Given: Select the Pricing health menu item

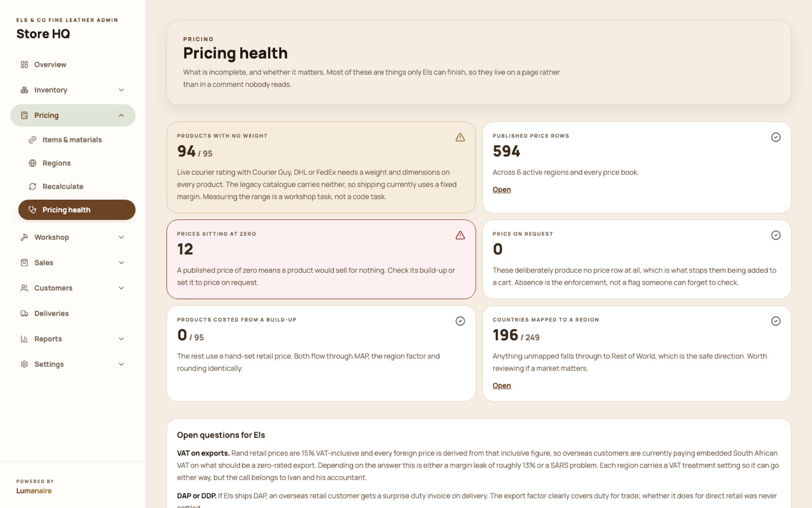Looking at the screenshot, I should (x=77, y=210).
